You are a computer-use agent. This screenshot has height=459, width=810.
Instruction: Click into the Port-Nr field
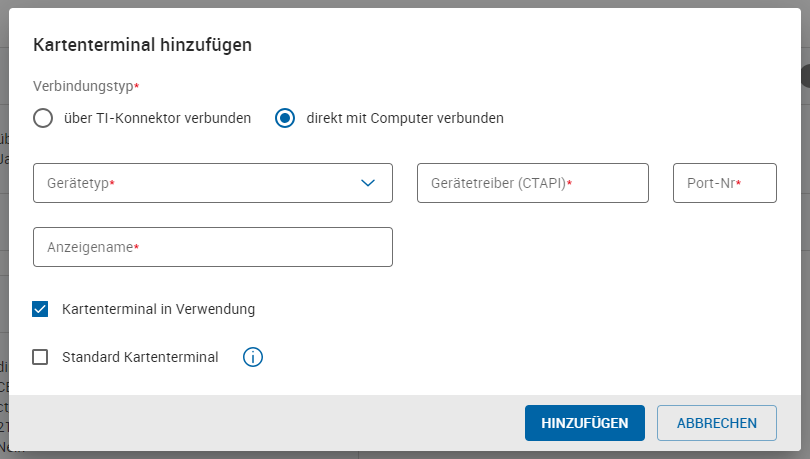coord(724,183)
